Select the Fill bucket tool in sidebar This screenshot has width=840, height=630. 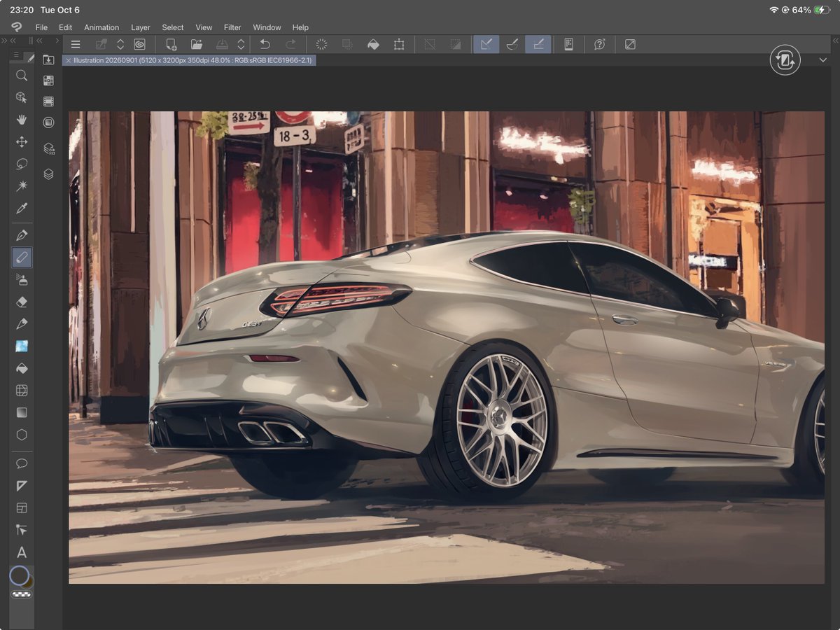click(x=22, y=368)
